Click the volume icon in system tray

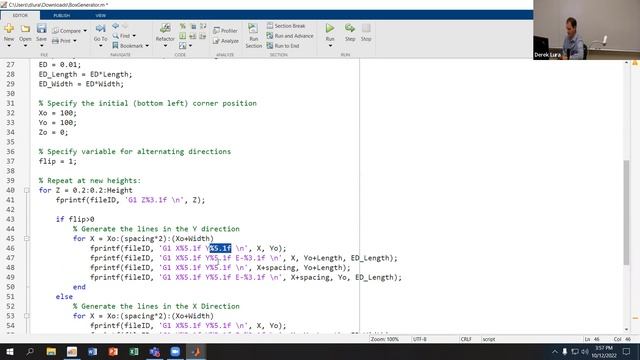pos(584,351)
